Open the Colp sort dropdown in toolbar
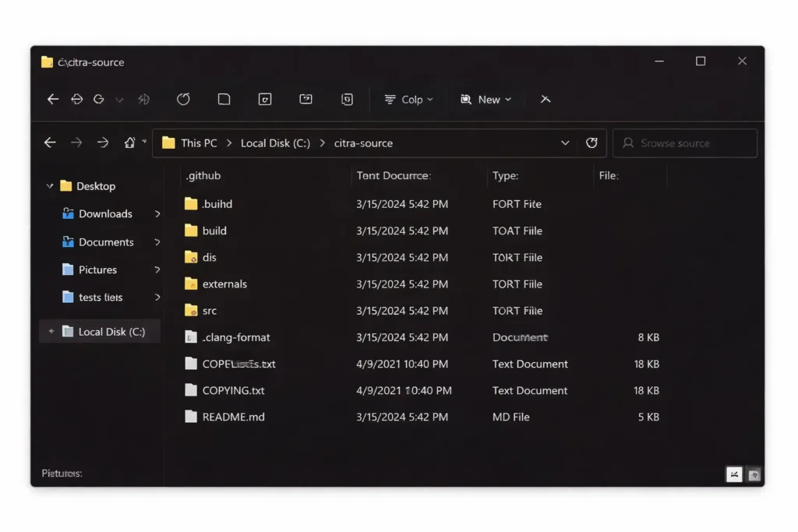Screen dimensions: 798x532 [x=409, y=100]
